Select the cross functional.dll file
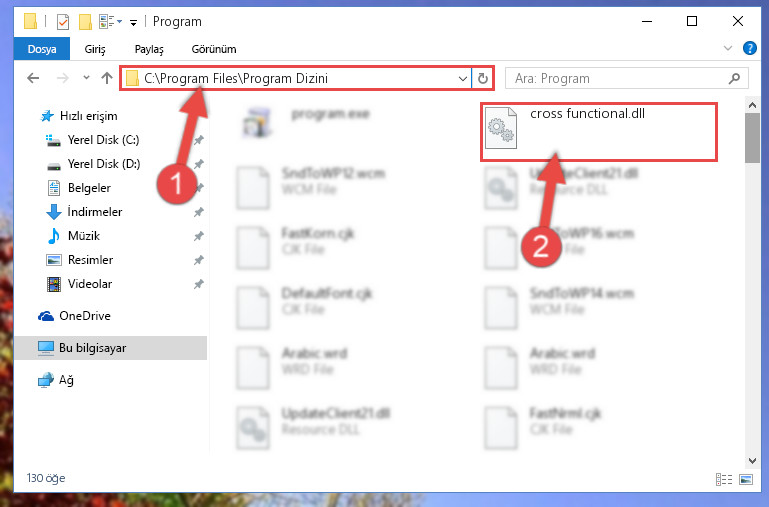 (598, 131)
